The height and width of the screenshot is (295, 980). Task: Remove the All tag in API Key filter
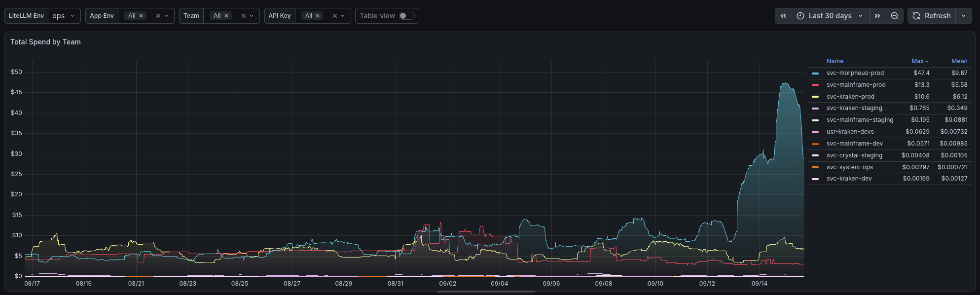pos(318,16)
